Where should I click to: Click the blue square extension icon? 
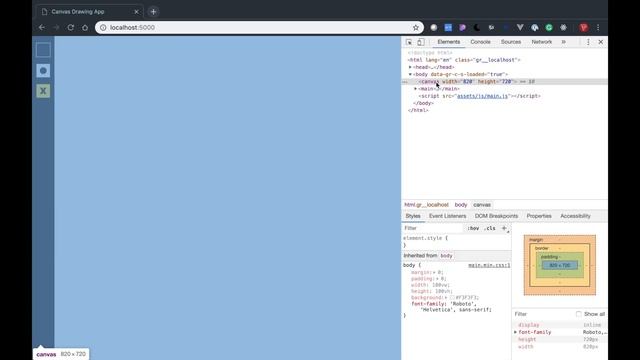tap(448, 27)
